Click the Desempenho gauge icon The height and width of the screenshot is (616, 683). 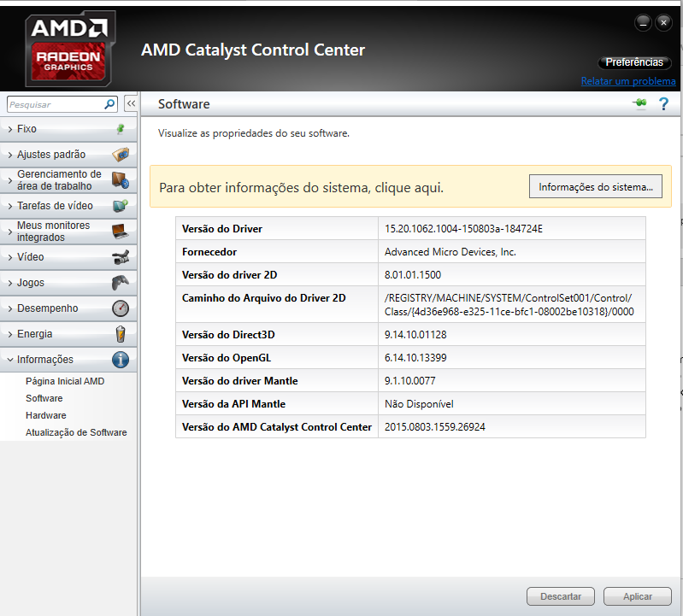pos(121,308)
